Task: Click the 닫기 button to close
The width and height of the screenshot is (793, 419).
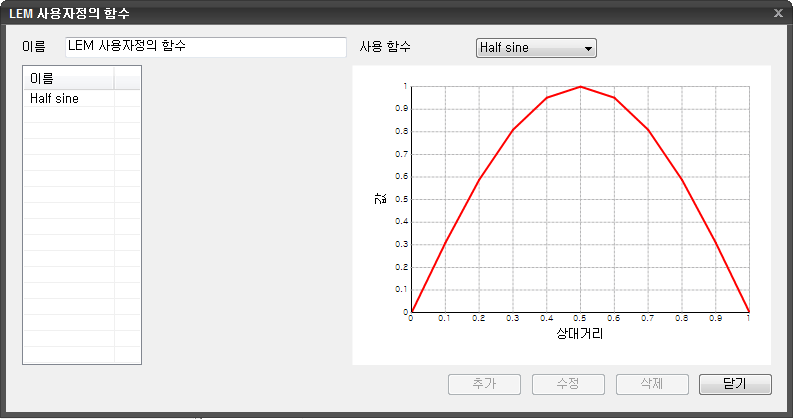Action: coord(735,384)
